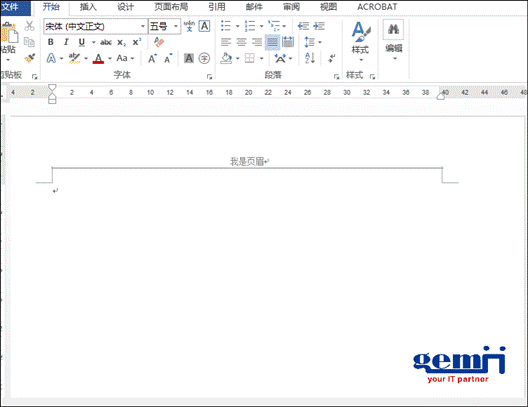
Task: Open the borders dropdown arrow
Action: tap(261, 59)
